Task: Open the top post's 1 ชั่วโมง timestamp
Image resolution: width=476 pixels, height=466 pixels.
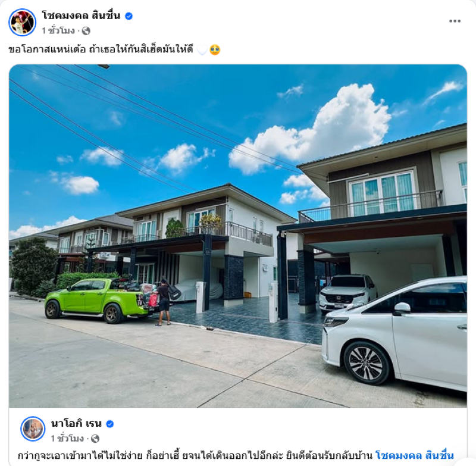Action: coord(58,31)
